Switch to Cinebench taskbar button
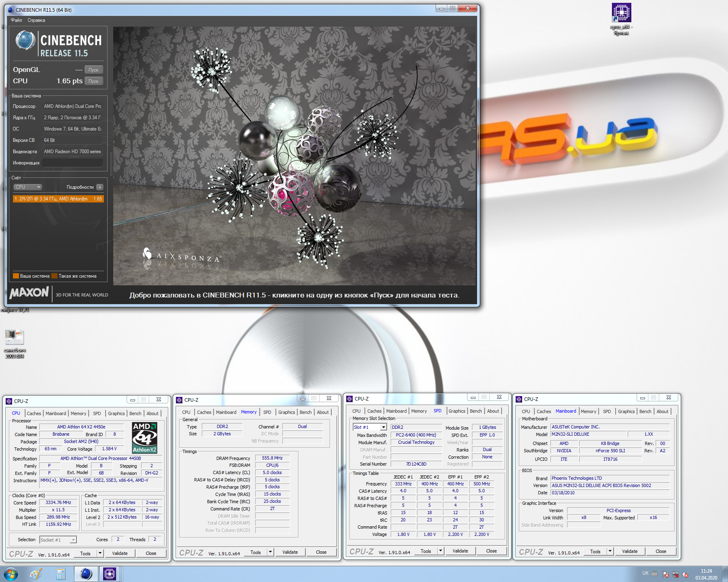The height and width of the screenshot is (582, 728). point(86,574)
